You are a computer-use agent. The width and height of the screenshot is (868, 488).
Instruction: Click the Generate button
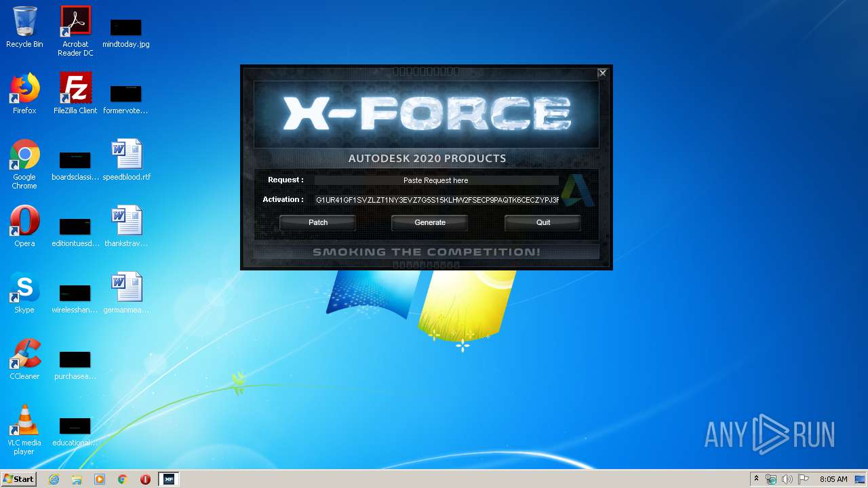(x=430, y=222)
